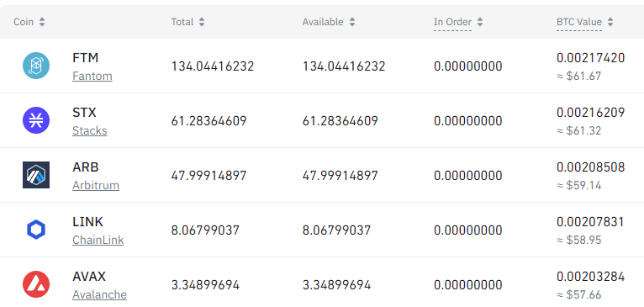This screenshot has height=307, width=644.
Task: Sort by In Order column arrows
Action: (x=480, y=22)
